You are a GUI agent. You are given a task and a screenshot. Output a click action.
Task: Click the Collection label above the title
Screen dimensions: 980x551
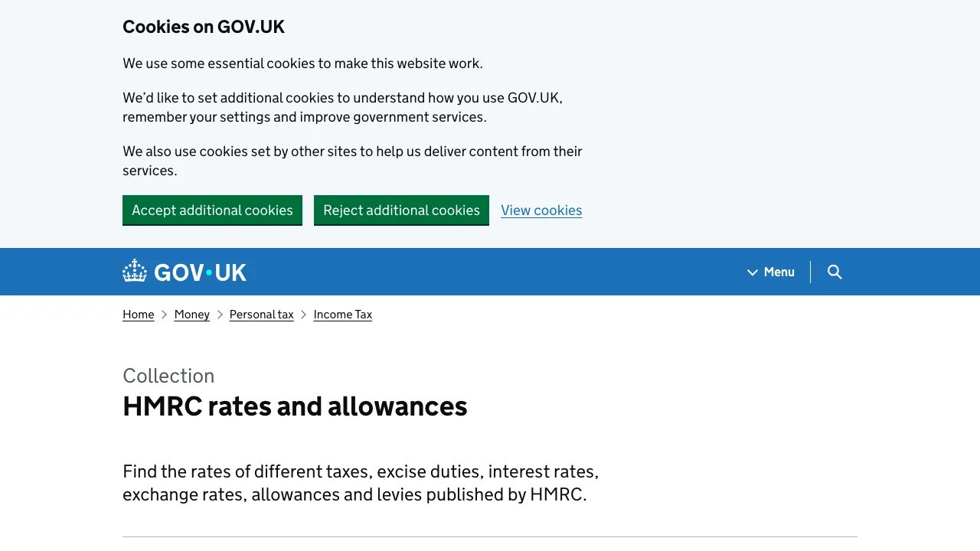[168, 376]
